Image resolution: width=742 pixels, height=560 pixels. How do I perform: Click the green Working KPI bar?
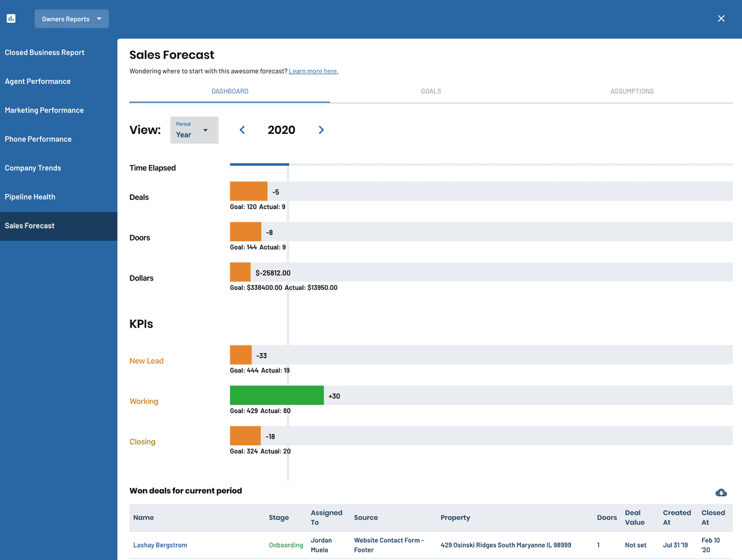pos(276,395)
